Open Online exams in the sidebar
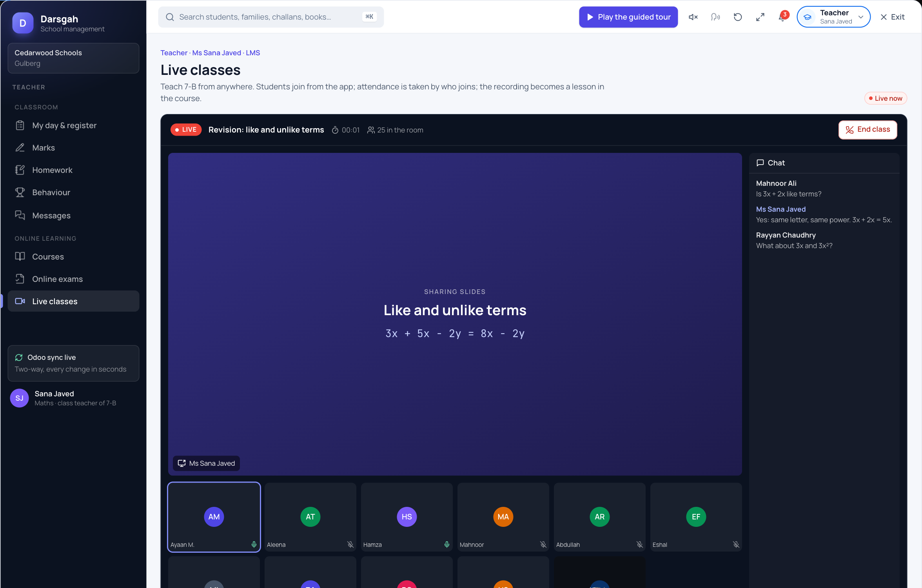The height and width of the screenshot is (588, 922). [x=73, y=279]
